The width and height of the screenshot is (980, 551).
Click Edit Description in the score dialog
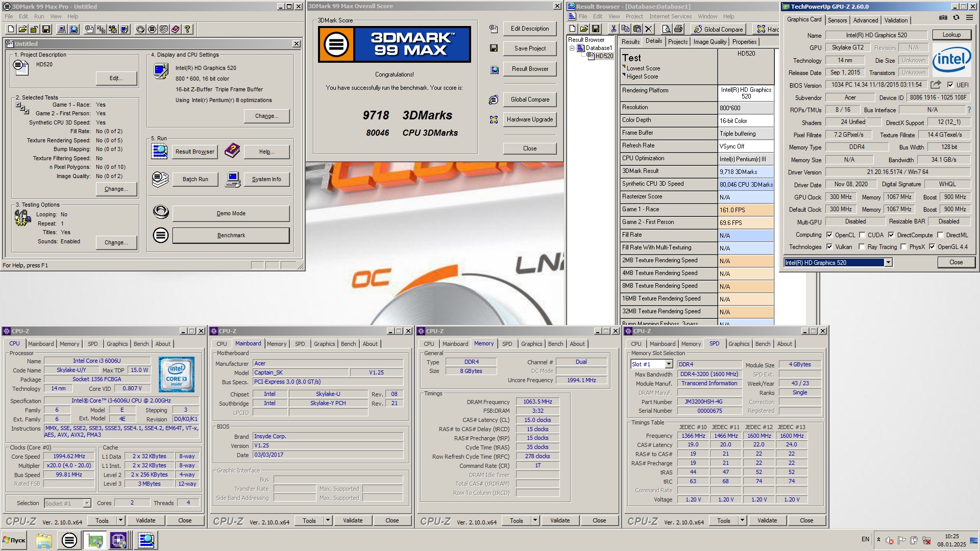(x=530, y=29)
